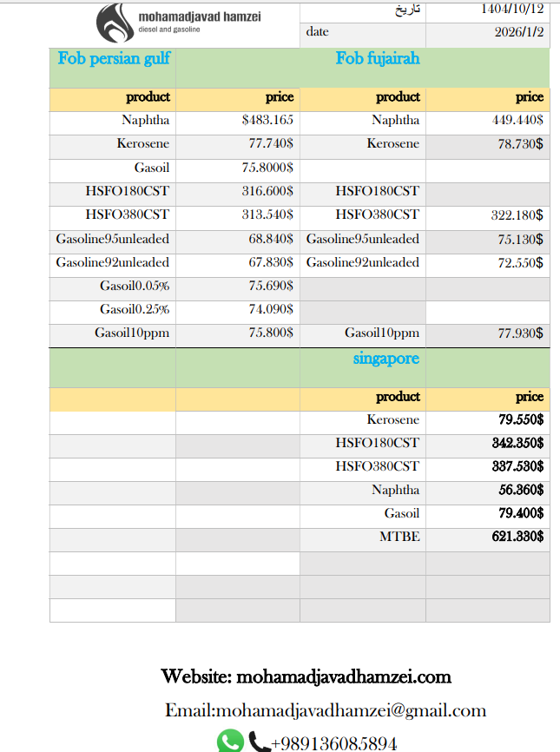The width and height of the screenshot is (560, 752).
Task: Click the Persian date 1404/10/12 cell
Action: tap(512, 10)
